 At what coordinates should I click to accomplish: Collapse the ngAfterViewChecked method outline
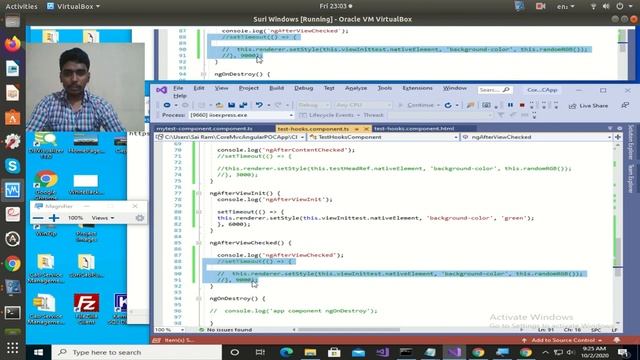point(198,242)
